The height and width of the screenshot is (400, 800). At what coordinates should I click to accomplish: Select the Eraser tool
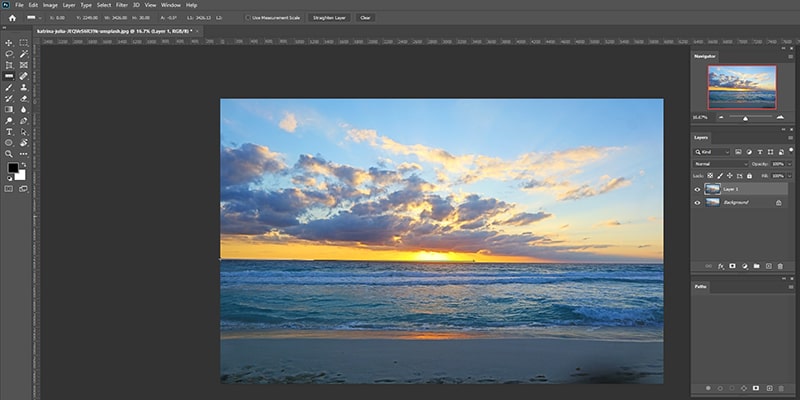(23, 98)
